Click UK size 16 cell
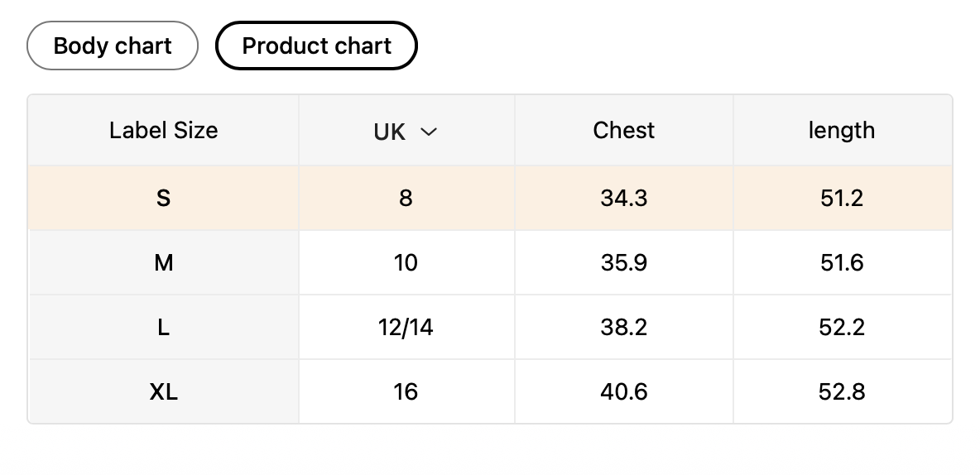 pyautogui.click(x=406, y=392)
